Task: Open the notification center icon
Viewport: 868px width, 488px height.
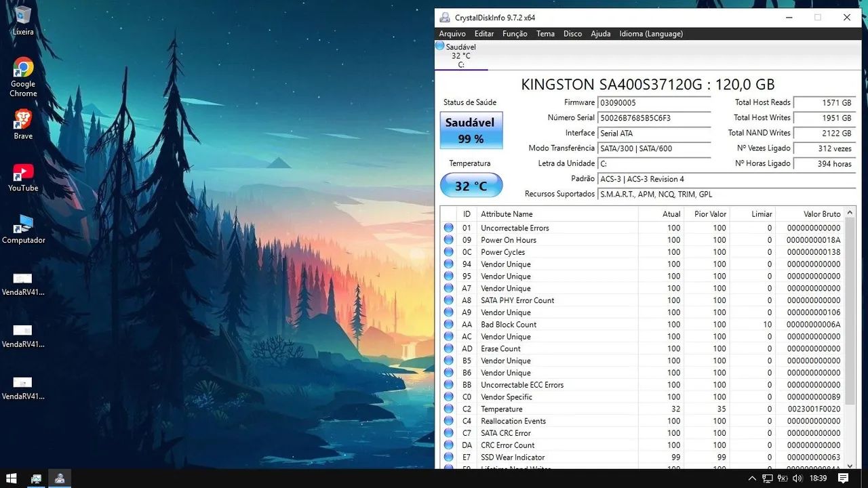Action: click(843, 479)
